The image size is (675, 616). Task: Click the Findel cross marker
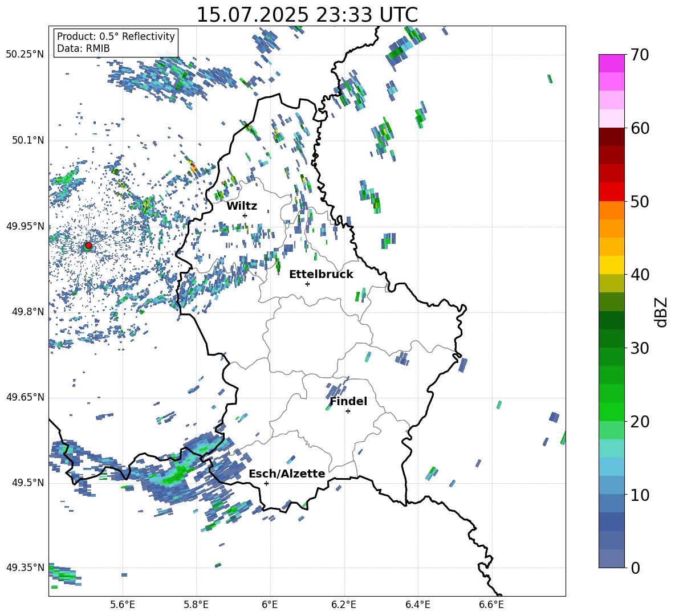[x=348, y=411]
